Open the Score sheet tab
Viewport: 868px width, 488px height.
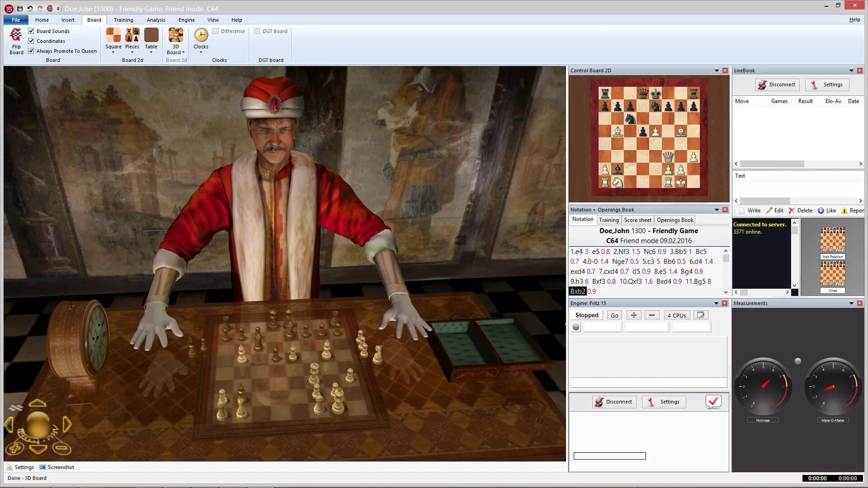(x=637, y=220)
